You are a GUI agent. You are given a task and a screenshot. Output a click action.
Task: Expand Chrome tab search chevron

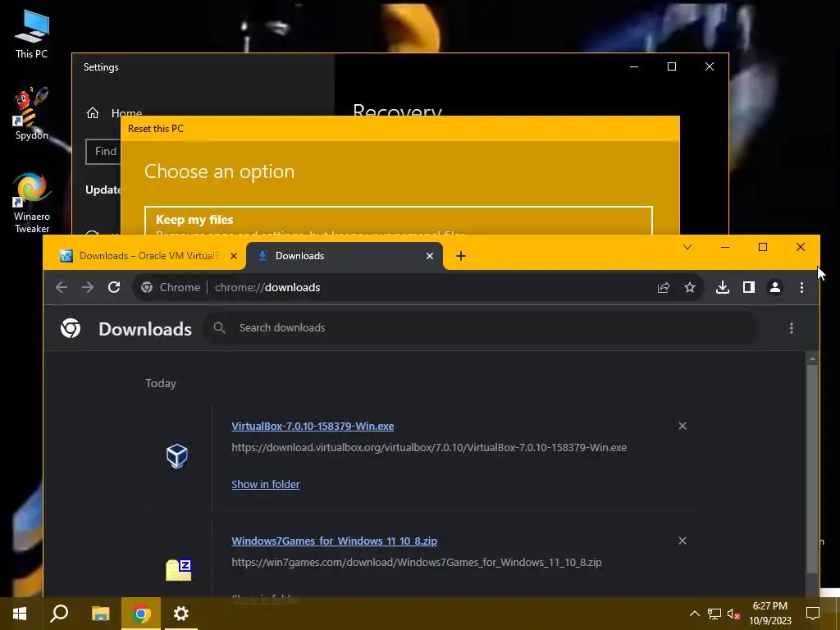[687, 247]
